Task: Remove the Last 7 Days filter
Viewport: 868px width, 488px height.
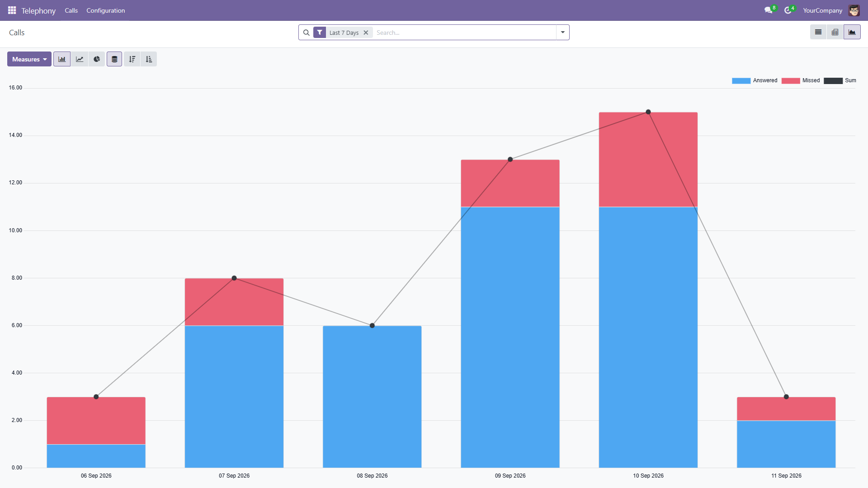Action: click(x=366, y=33)
